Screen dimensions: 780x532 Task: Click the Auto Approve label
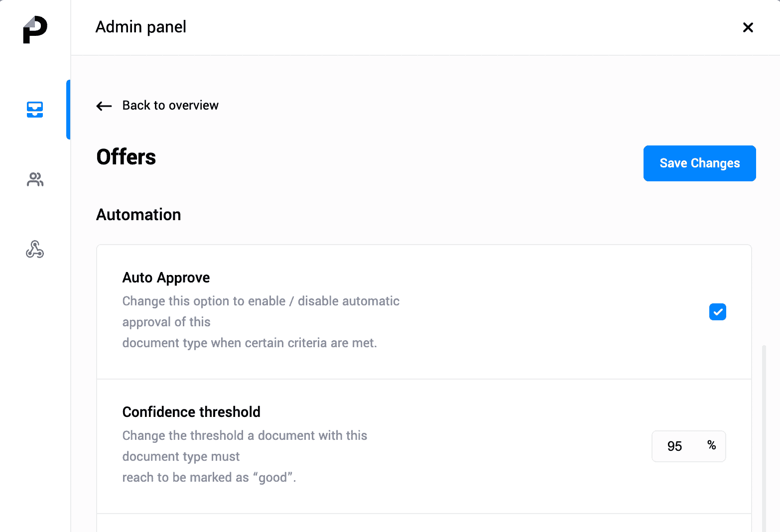tap(166, 277)
